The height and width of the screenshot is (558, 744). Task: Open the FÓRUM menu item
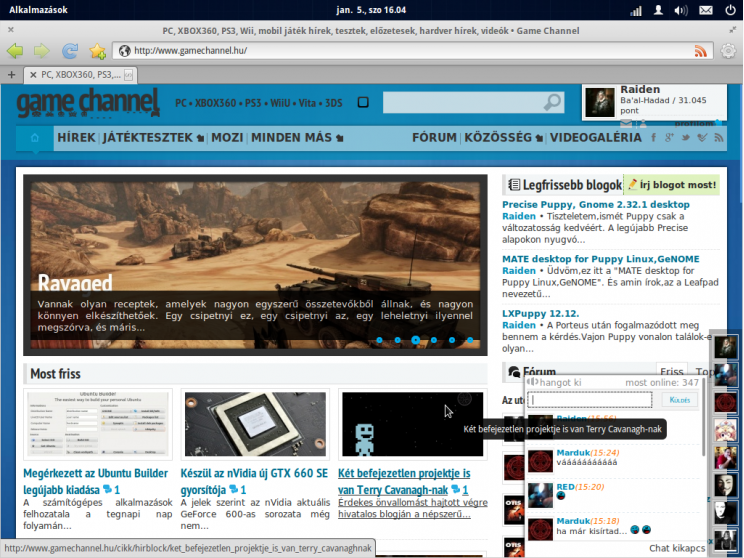tap(434, 138)
